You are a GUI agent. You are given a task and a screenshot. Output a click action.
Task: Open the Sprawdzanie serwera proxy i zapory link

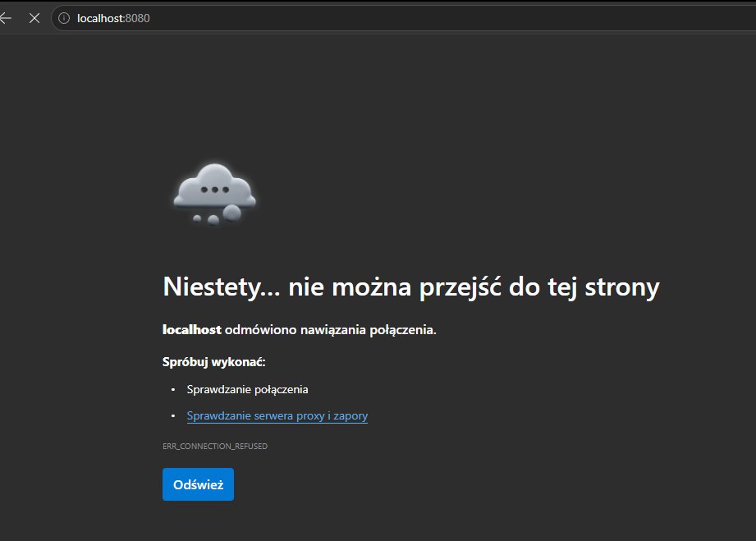[x=277, y=415]
